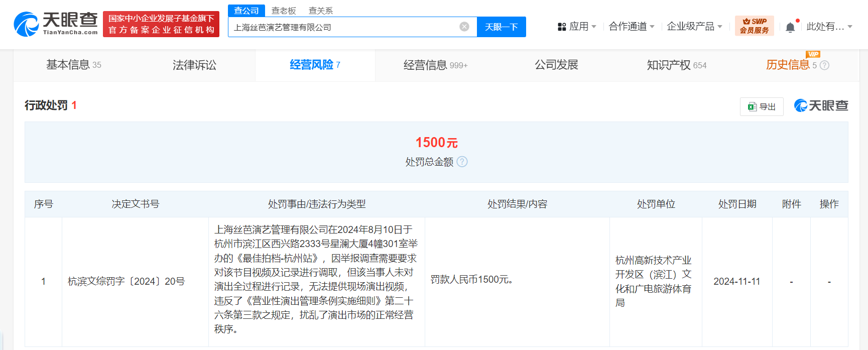The height and width of the screenshot is (350, 868).
Task: Click the Excel icon on the 导出 button
Action: (x=752, y=106)
